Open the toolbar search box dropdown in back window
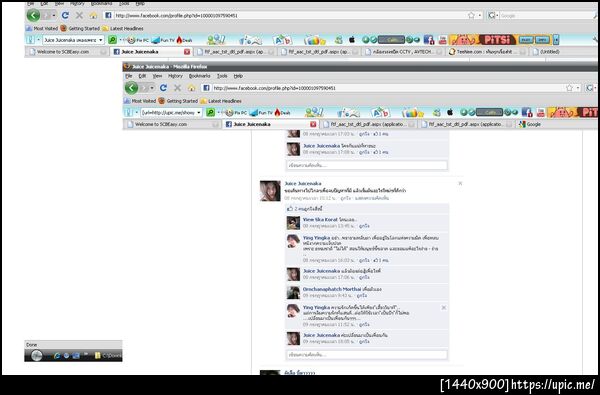The image size is (600, 395). (x=101, y=40)
